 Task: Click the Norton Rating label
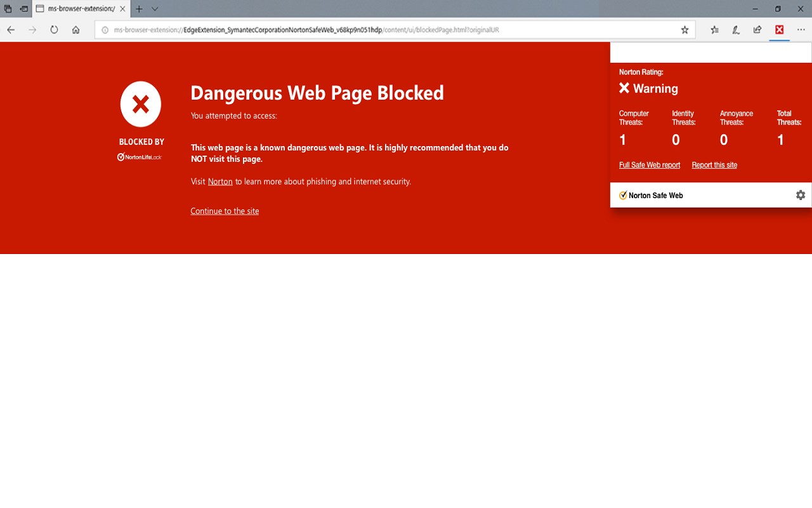pos(641,72)
